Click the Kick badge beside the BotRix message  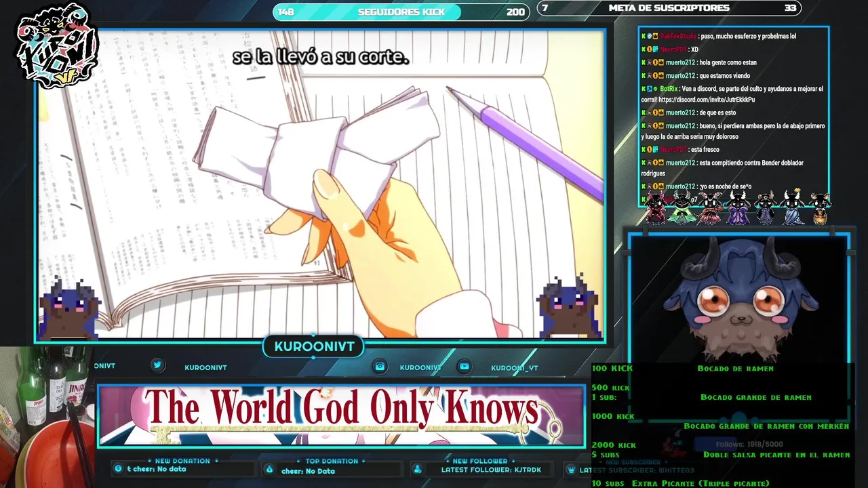point(644,89)
